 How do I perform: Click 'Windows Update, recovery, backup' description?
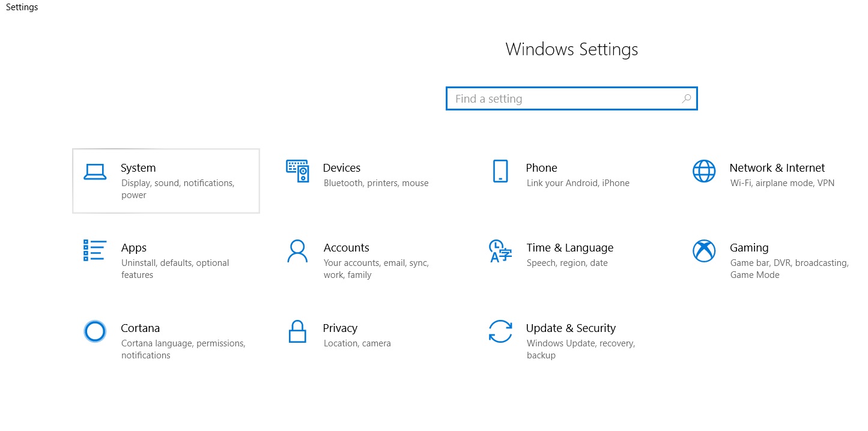580,349
